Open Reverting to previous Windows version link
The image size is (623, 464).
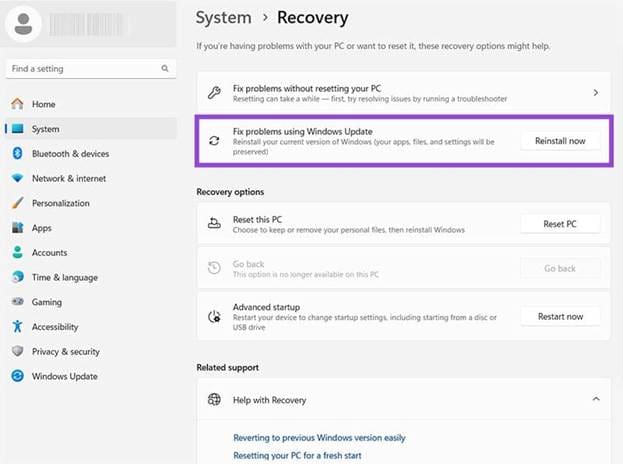click(319, 437)
